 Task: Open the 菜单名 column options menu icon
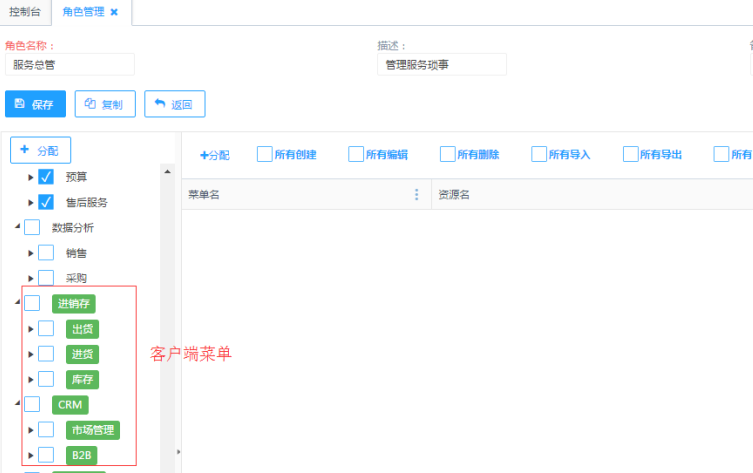pos(417,194)
